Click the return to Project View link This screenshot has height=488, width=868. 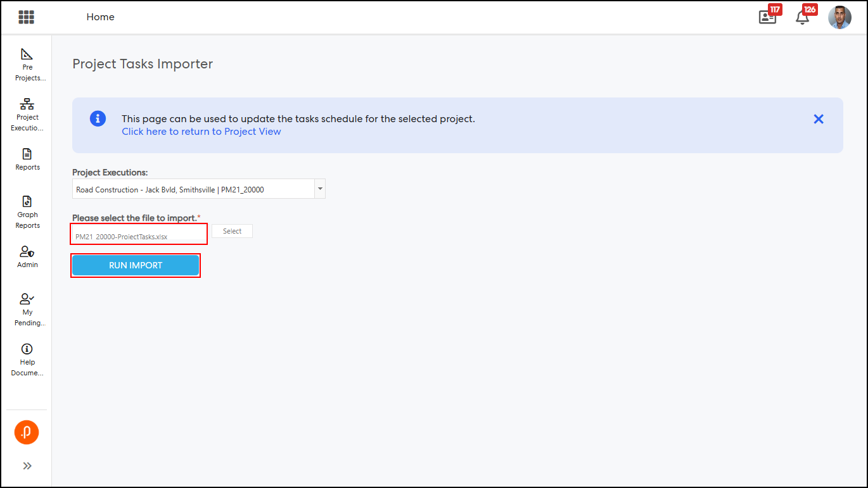coord(201,132)
